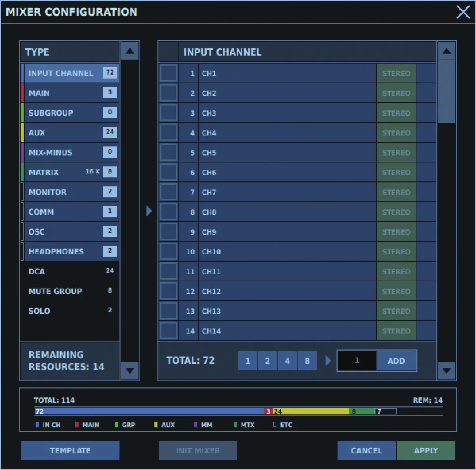The height and width of the screenshot is (470, 476).
Task: Click the MAIN count value 3
Action: [110, 92]
